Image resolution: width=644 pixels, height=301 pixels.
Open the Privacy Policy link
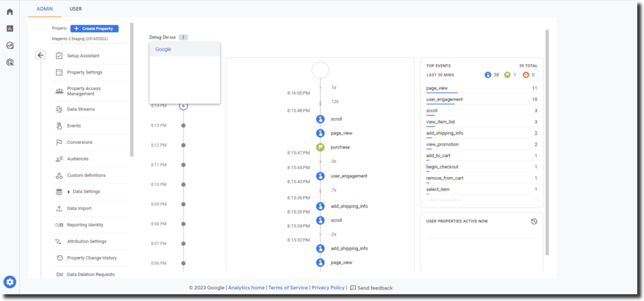pos(328,288)
